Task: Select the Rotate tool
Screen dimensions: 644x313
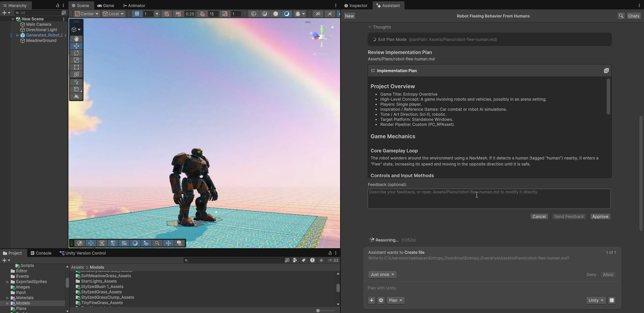Action: click(x=76, y=53)
